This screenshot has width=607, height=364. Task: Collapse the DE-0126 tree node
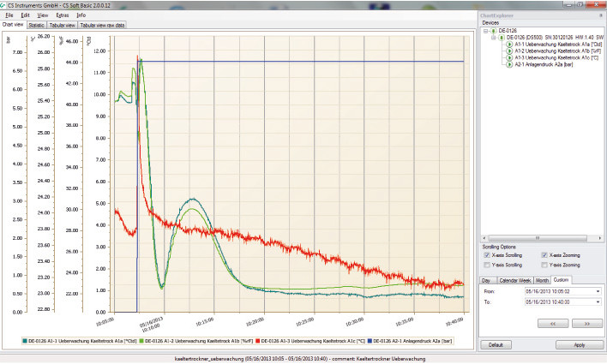(x=486, y=31)
